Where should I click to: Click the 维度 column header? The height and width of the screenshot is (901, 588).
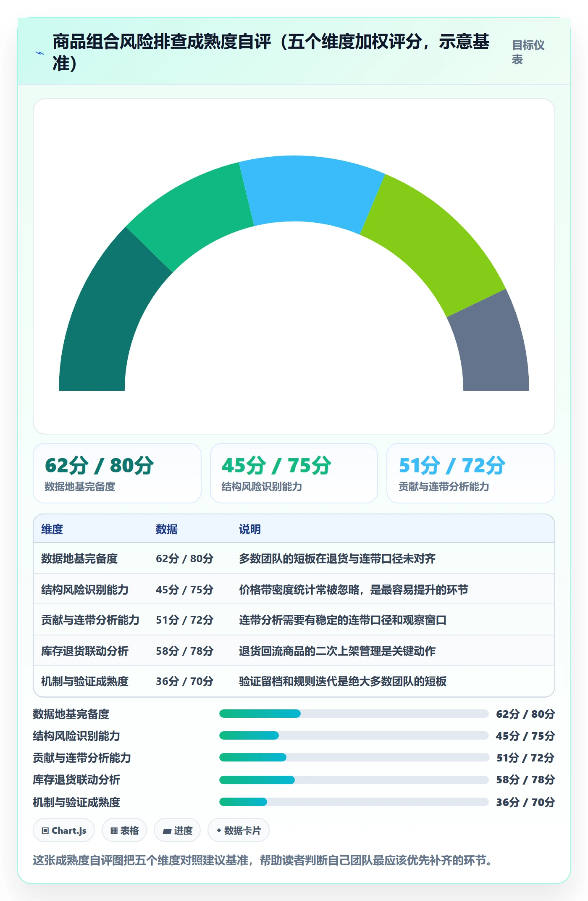click(52, 529)
